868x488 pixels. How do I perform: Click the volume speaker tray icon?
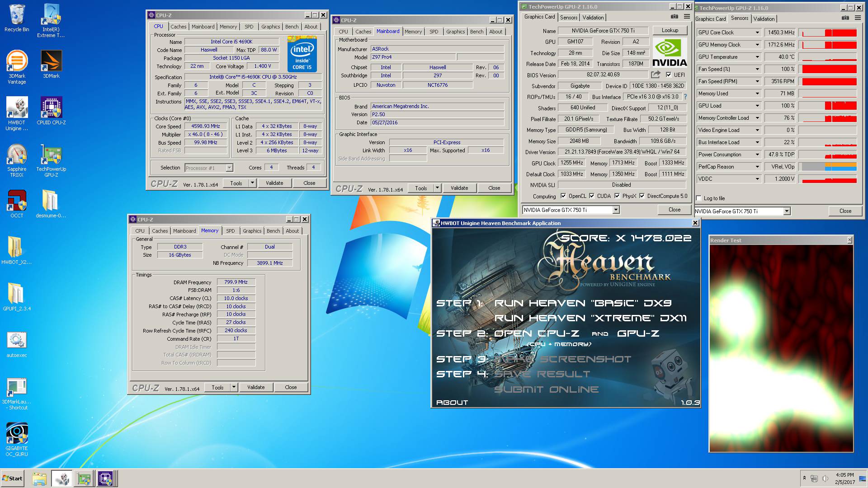(825, 479)
